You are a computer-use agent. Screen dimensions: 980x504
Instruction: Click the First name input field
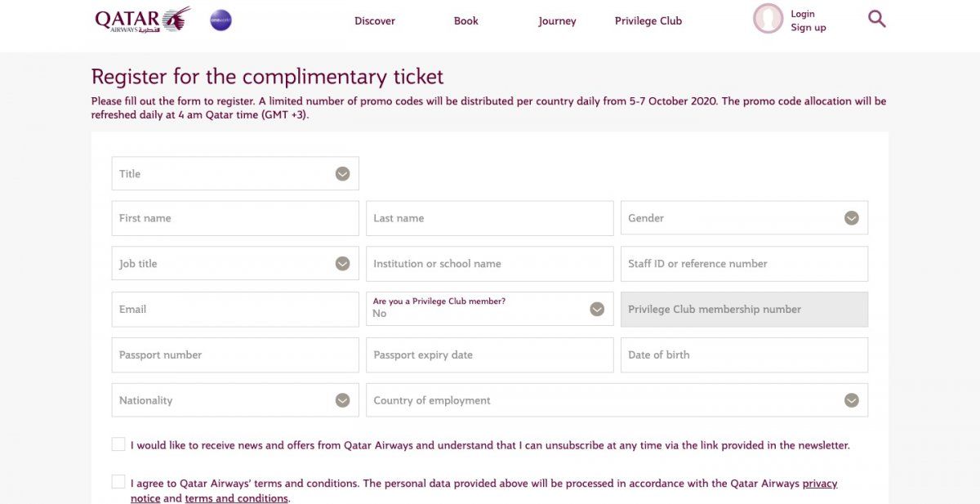(x=235, y=218)
